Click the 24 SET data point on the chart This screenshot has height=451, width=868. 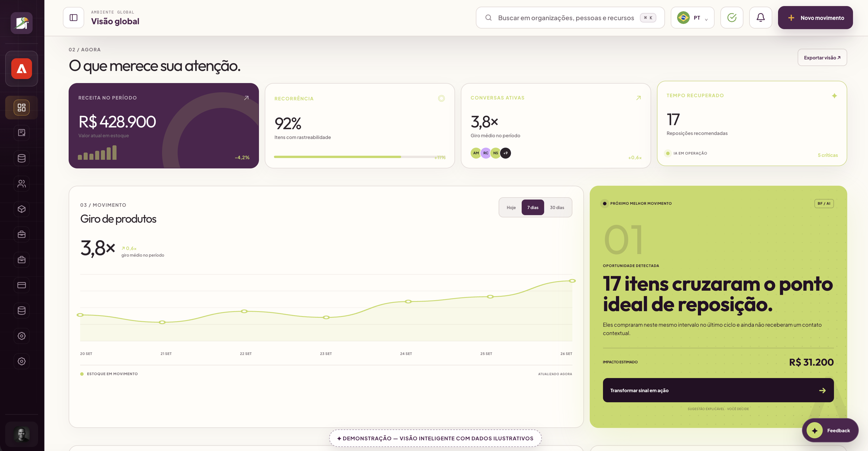[408, 301]
